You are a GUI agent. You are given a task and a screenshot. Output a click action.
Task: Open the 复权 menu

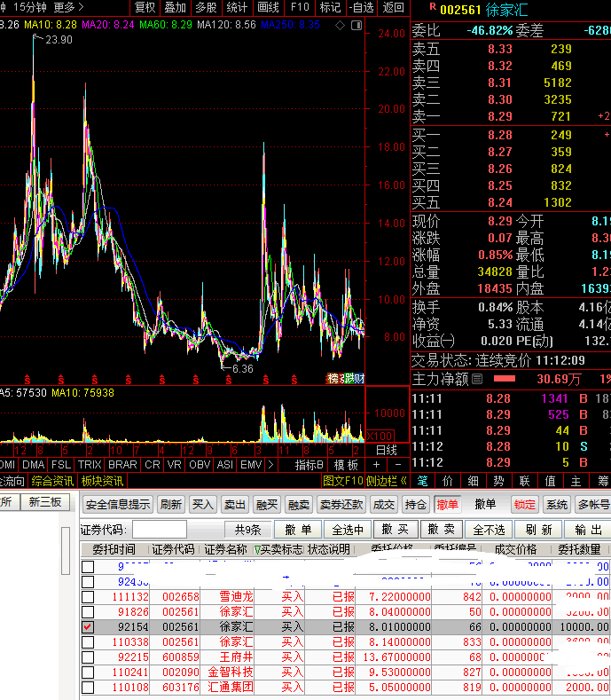point(145,7)
